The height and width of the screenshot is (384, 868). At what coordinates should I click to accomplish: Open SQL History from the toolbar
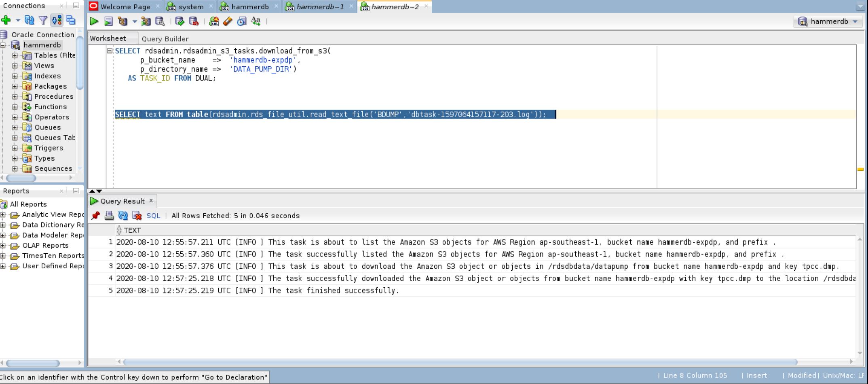pos(241,21)
